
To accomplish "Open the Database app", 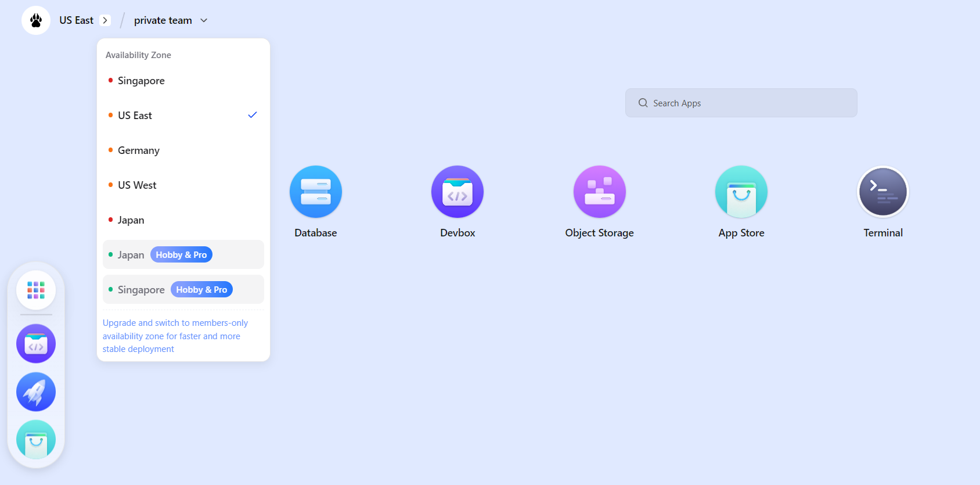I will pyautogui.click(x=315, y=192).
